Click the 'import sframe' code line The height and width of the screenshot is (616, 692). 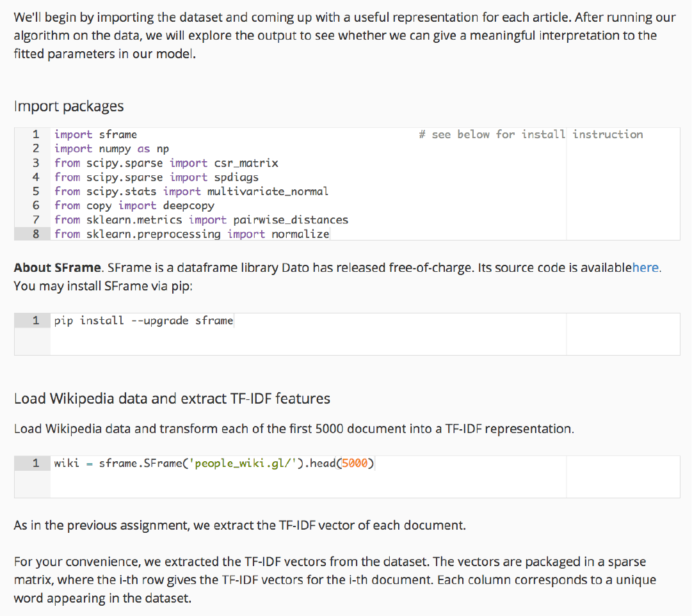pyautogui.click(x=95, y=134)
